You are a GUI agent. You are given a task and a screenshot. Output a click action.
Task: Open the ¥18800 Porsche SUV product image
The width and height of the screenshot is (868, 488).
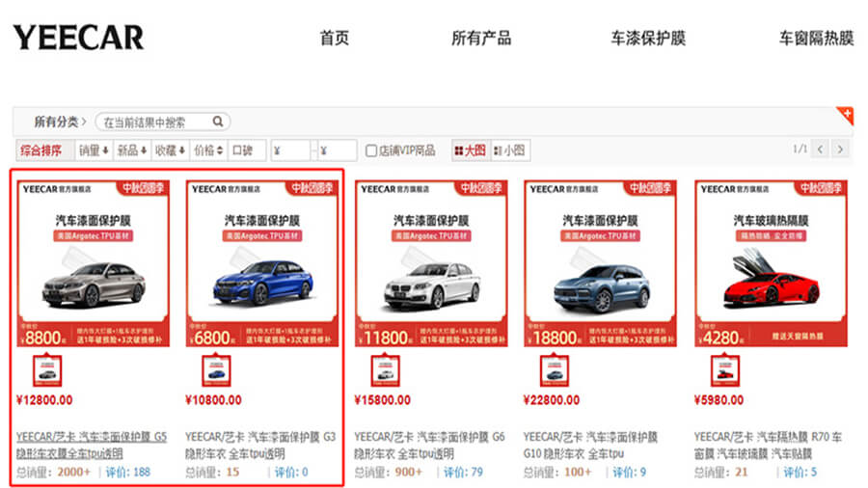(x=601, y=263)
